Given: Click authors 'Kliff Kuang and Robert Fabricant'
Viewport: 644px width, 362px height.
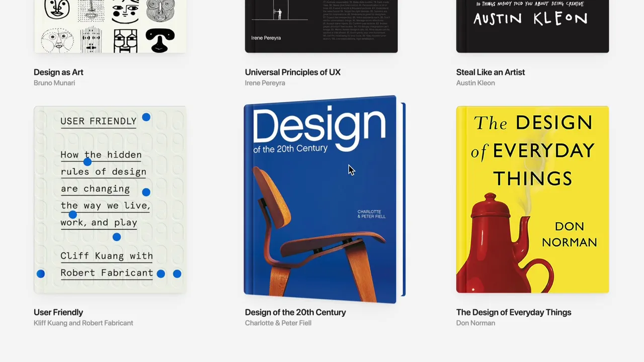Looking at the screenshot, I should pyautogui.click(x=84, y=323).
